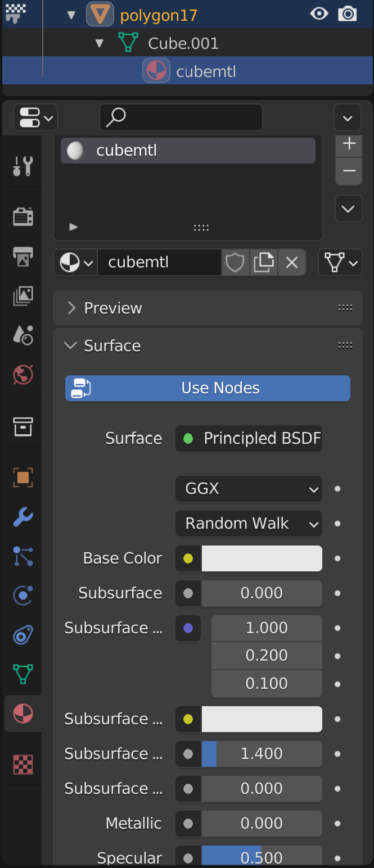
Task: Click the properties search field
Action: point(181,118)
